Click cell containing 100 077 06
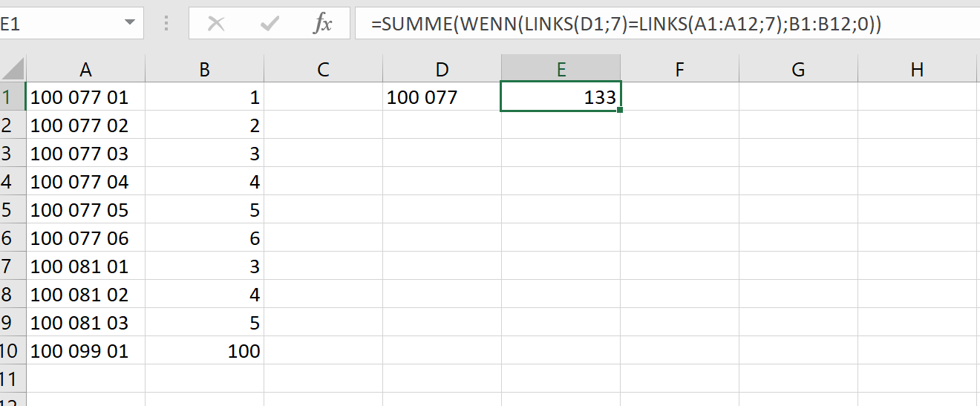 click(x=86, y=238)
